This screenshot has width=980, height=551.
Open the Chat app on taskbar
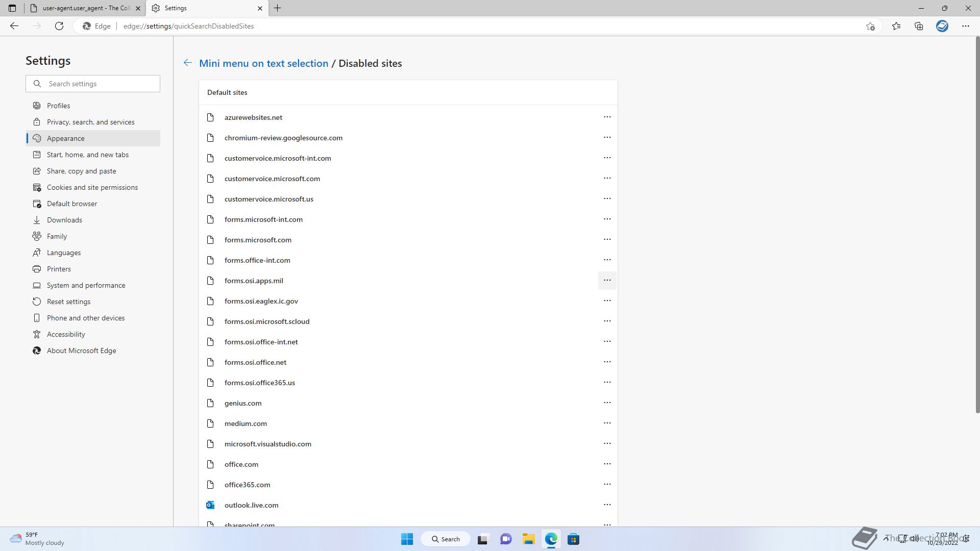tap(506, 539)
